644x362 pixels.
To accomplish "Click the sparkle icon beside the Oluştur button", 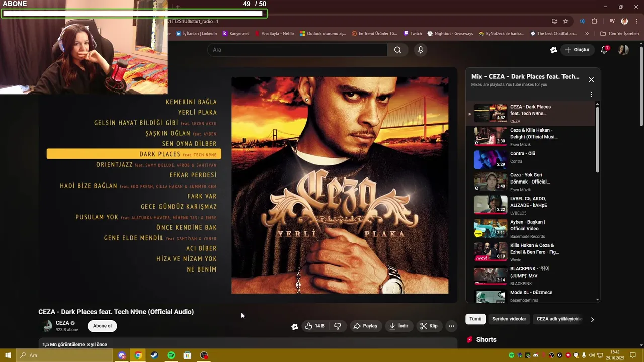I will coord(553,50).
